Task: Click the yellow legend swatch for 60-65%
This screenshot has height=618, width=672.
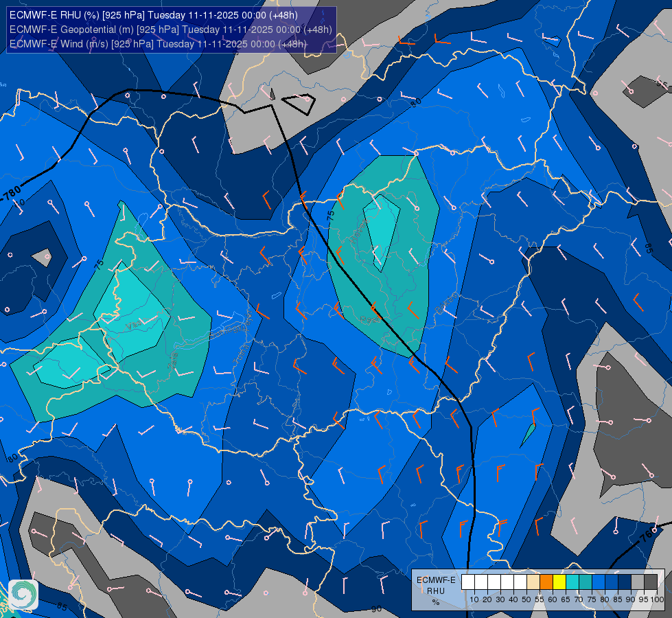Action: pyautogui.click(x=559, y=582)
